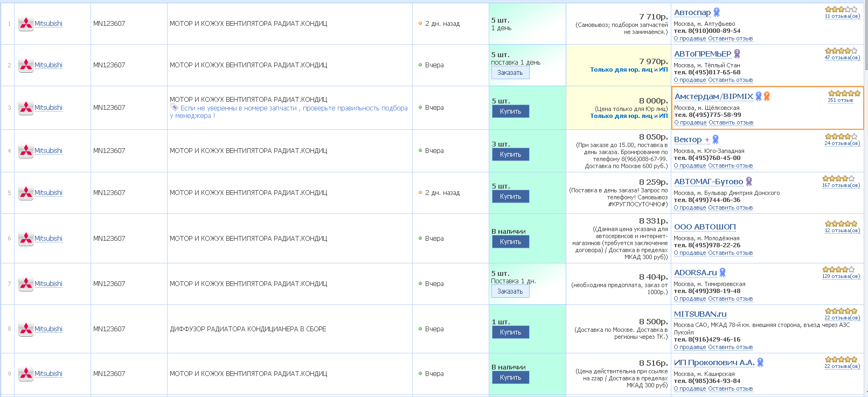Screen dimensions: 868x397
Task: Click Только для юр. лиц и ИП in row 2
Action: coord(628,69)
